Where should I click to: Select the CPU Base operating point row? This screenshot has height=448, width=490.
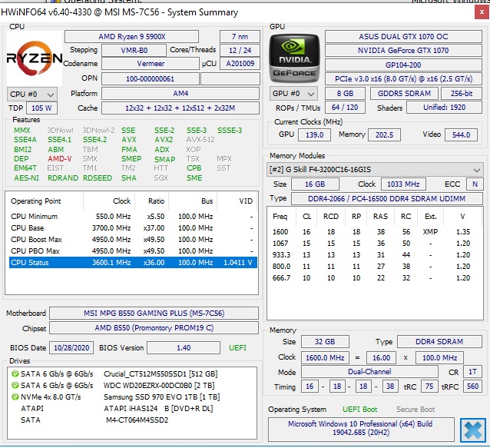click(x=133, y=228)
